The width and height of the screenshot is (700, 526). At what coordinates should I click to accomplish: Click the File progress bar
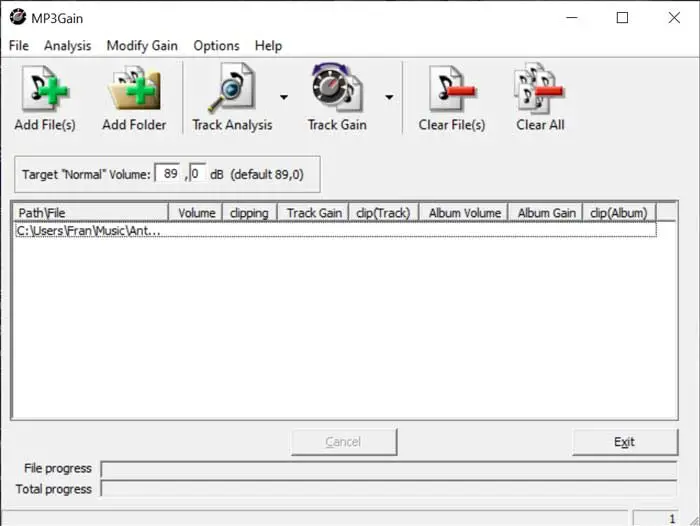[389, 469]
